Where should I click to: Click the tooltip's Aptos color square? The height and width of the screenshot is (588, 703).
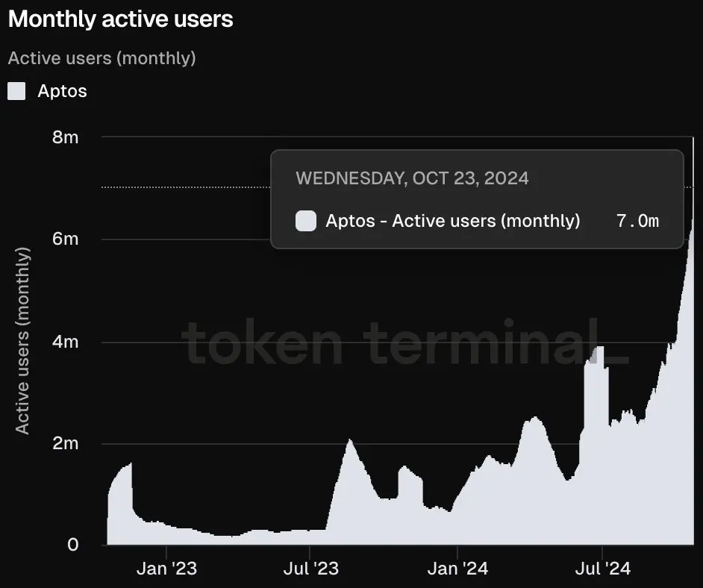point(306,221)
